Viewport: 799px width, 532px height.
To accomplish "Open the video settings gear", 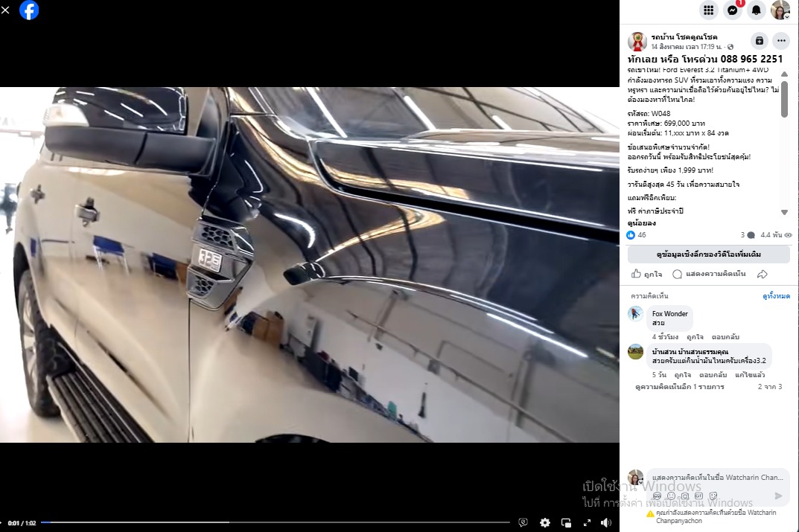I will coord(545,522).
